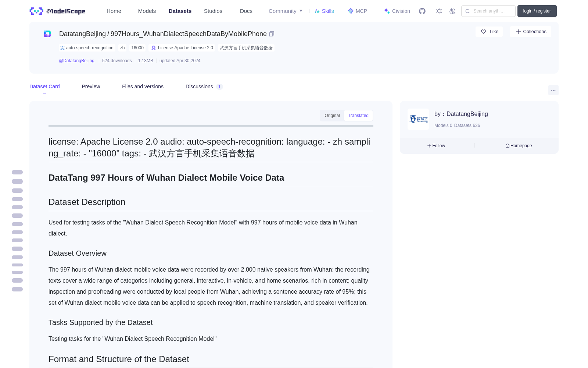Click the Models 0 count
Viewport: 588px width, 368px height.
[x=443, y=125]
